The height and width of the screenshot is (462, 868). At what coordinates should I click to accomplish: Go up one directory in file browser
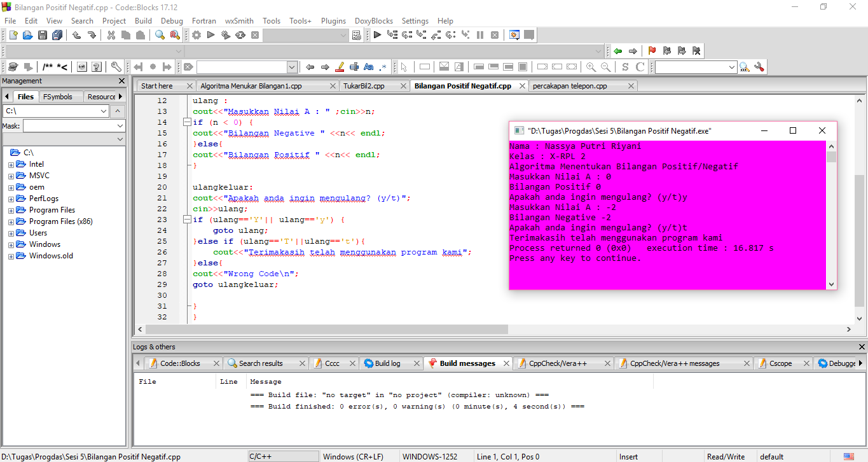pos(119,111)
